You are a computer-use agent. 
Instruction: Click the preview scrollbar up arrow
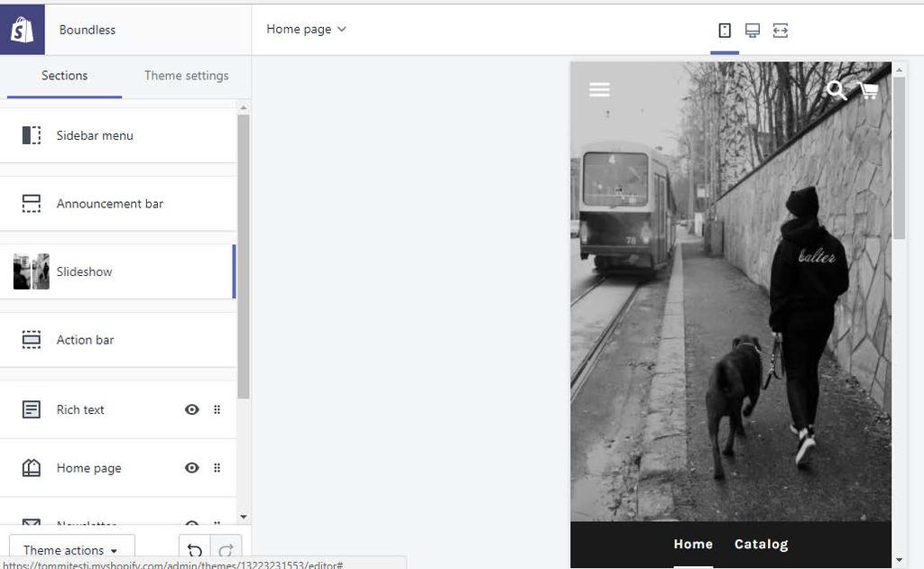pos(899,70)
